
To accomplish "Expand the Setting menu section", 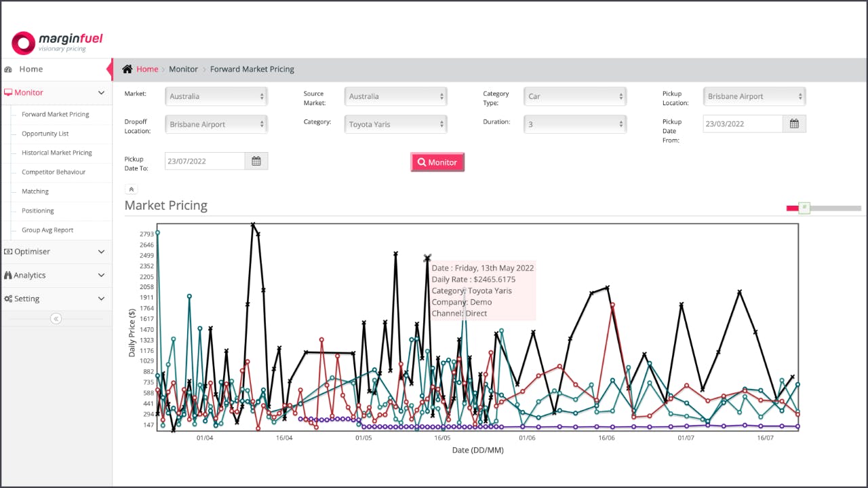I will [55, 299].
